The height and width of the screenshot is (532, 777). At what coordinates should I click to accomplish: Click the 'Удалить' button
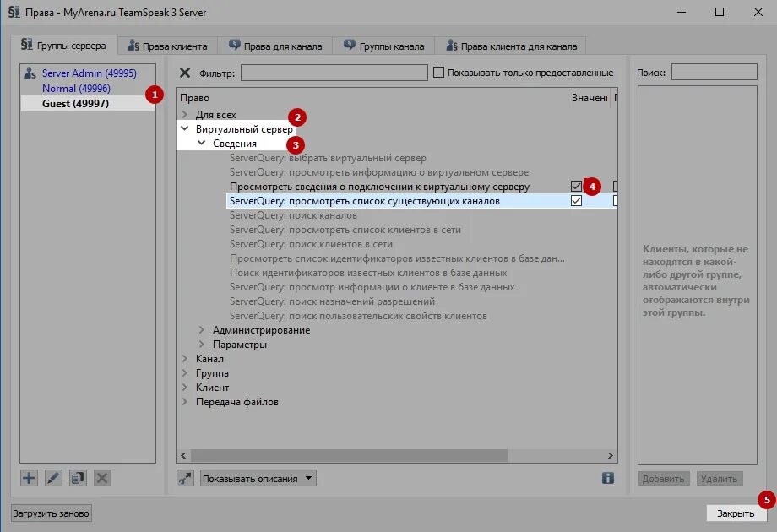(719, 479)
